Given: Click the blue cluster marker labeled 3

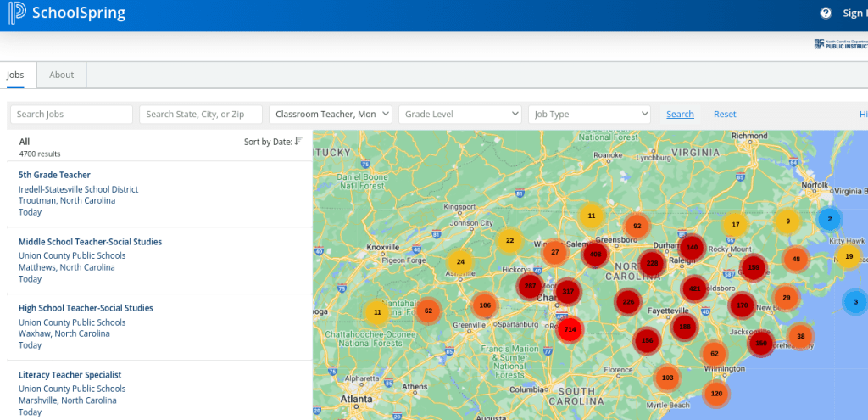Looking at the screenshot, I should 854,301.
